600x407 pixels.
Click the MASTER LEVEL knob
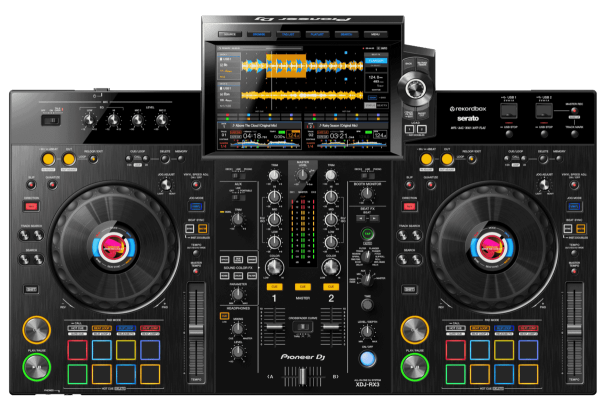tap(302, 176)
